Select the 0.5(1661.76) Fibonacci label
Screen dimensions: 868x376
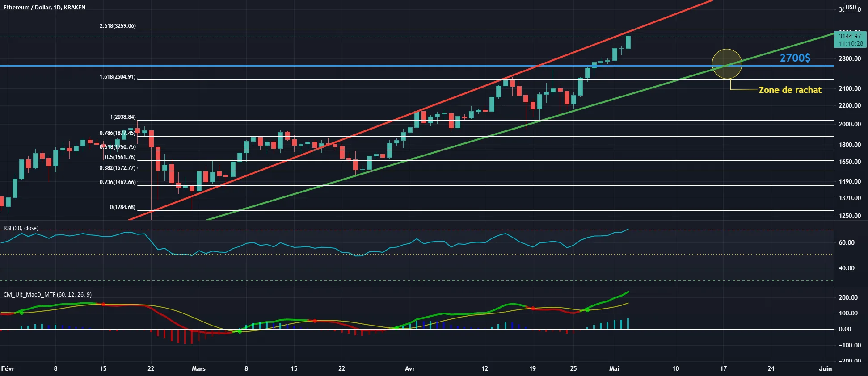(x=120, y=157)
